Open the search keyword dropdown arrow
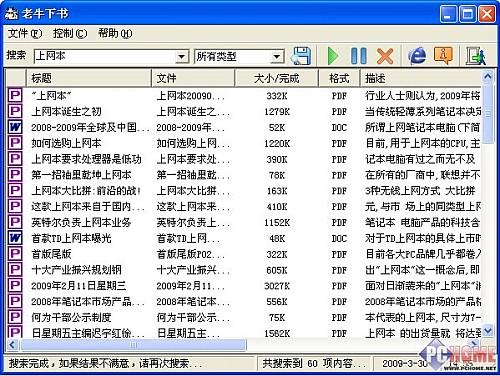The image size is (500, 376). coord(181,57)
